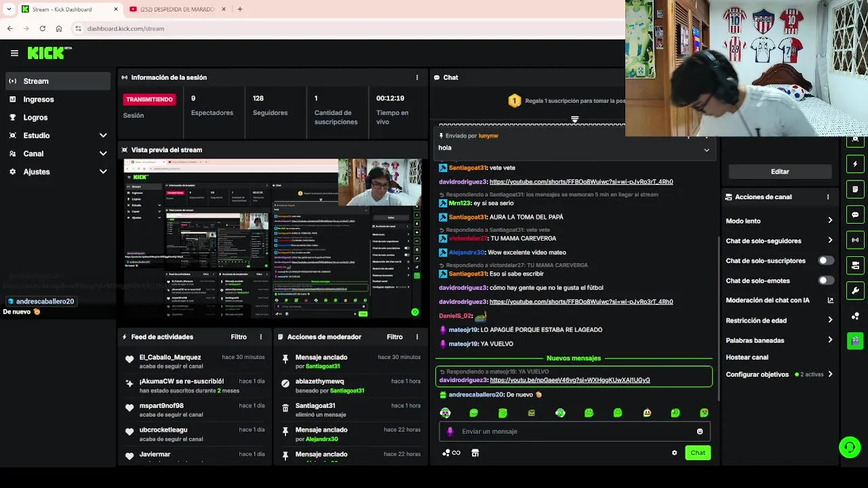This screenshot has height=488, width=868.
Task: Click the green Chat send button
Action: coord(698,453)
